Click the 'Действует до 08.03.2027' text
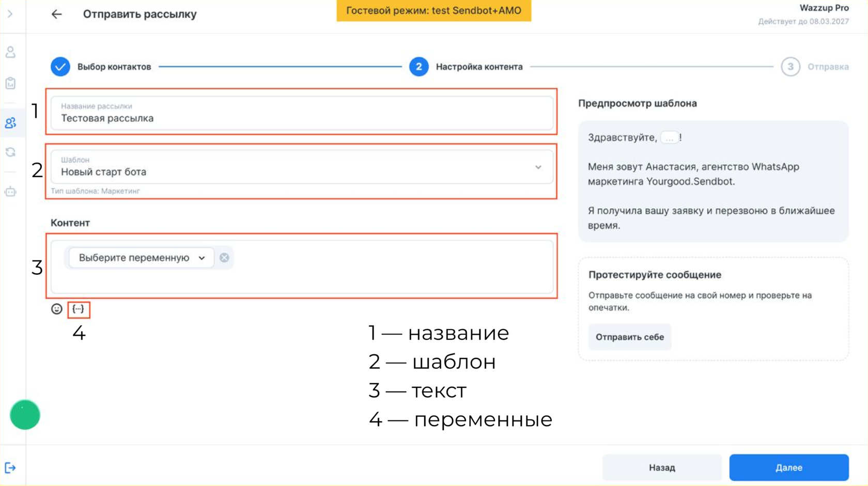The image size is (868, 486). click(803, 21)
